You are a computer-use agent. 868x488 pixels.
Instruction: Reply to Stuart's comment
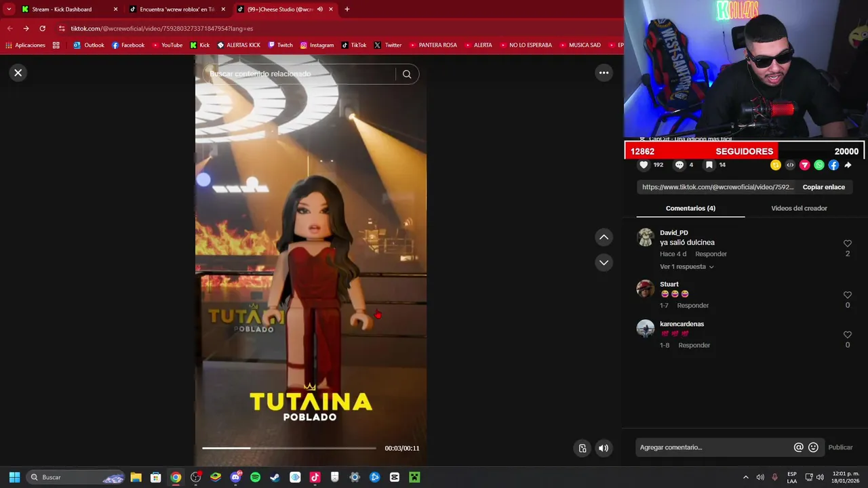(693, 306)
